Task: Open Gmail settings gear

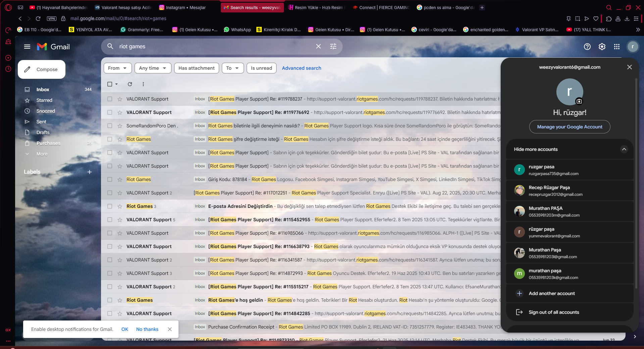Action: 602,47
